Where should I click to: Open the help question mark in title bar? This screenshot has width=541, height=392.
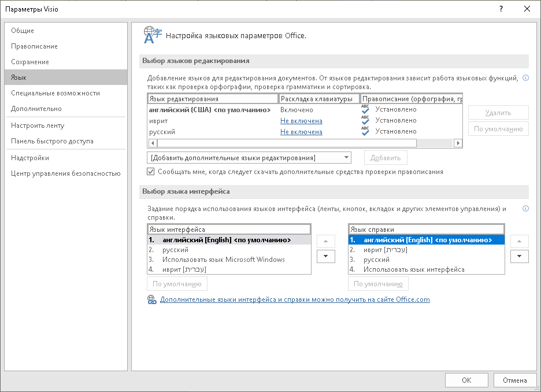pyautogui.click(x=501, y=9)
